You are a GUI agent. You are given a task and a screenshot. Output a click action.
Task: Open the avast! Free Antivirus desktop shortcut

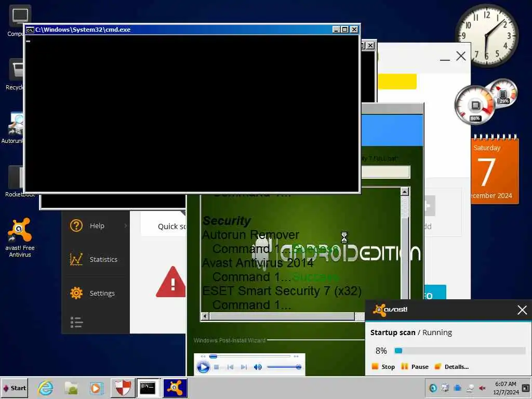pos(20,237)
